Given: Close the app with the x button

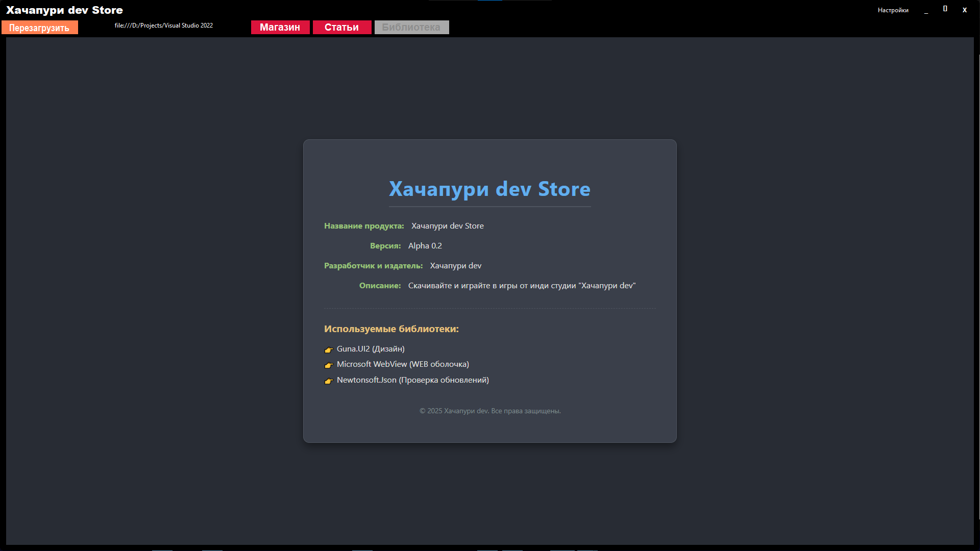Looking at the screenshot, I should (x=965, y=10).
